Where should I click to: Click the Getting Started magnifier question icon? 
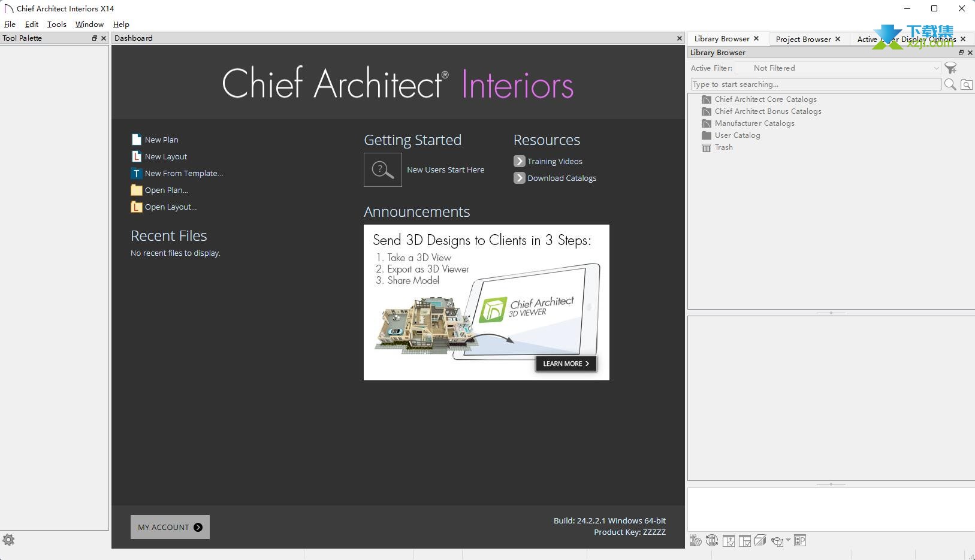point(382,169)
